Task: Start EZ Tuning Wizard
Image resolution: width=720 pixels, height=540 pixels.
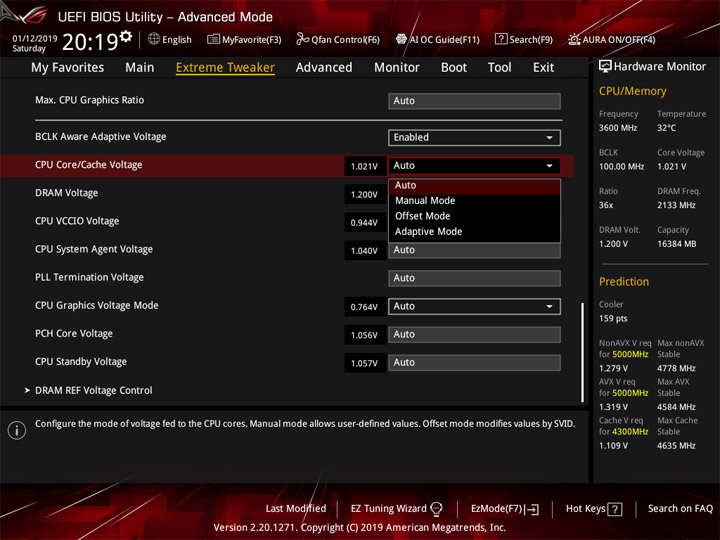Action: 388,509
